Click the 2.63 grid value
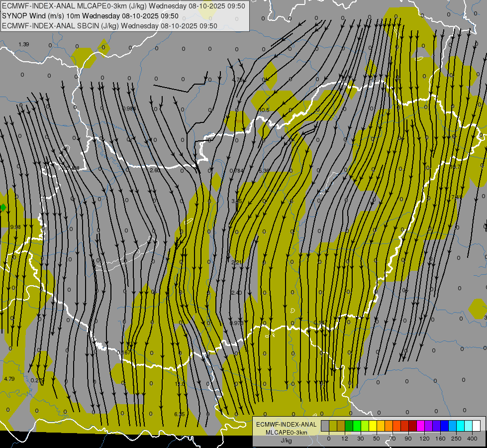This screenshot has width=487, height=448. coord(155,170)
